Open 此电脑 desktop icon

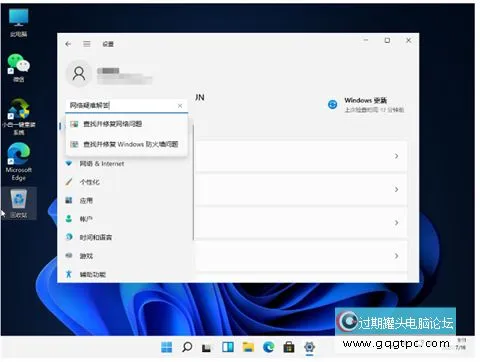(x=18, y=23)
